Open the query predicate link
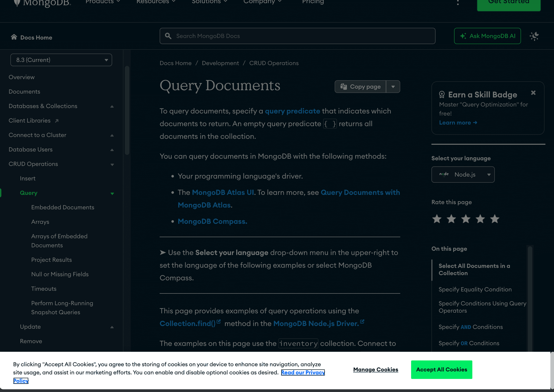Viewport: 554px width, 392px height. click(x=292, y=111)
